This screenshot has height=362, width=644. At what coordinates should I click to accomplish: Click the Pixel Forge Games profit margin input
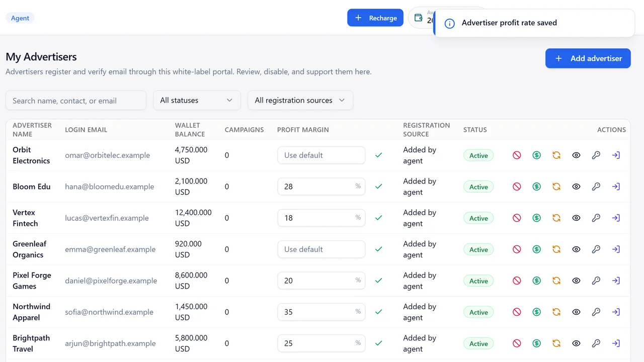[321, 281]
